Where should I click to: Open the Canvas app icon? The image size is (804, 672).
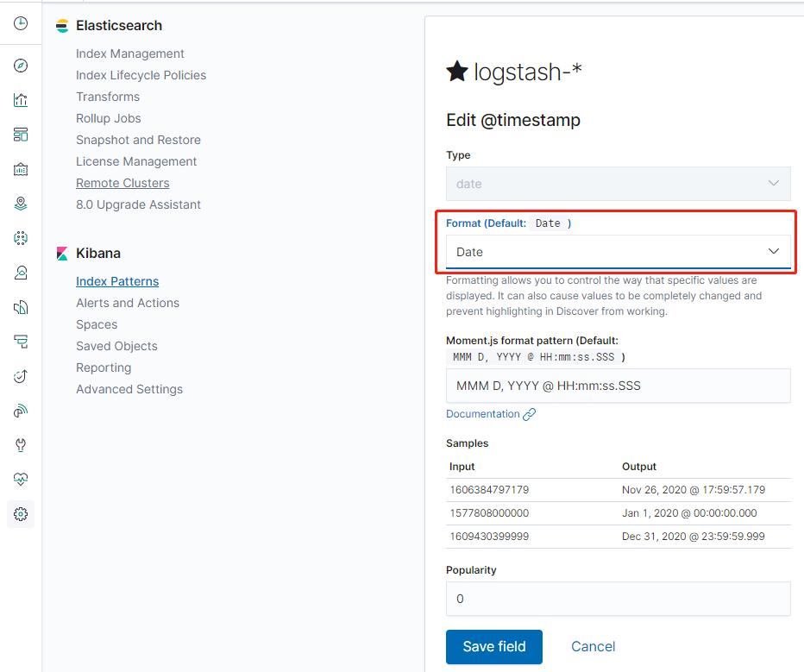click(x=21, y=169)
